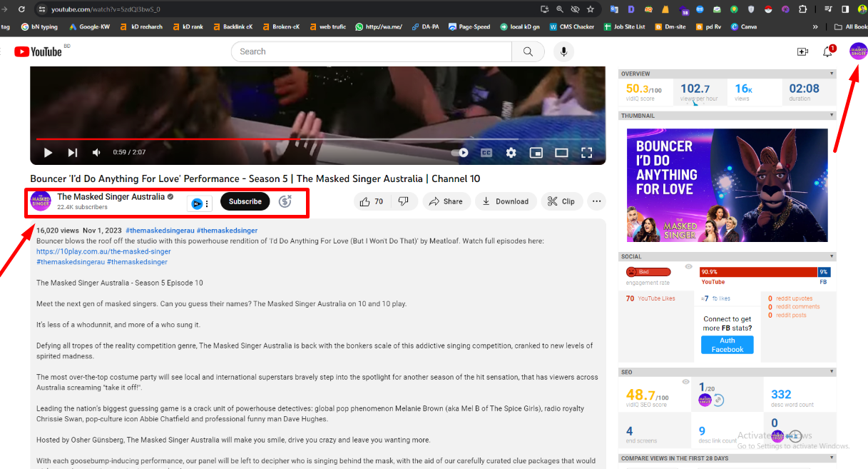Image resolution: width=868 pixels, height=469 pixels.
Task: Collapse the SEO panel section
Action: click(x=832, y=372)
